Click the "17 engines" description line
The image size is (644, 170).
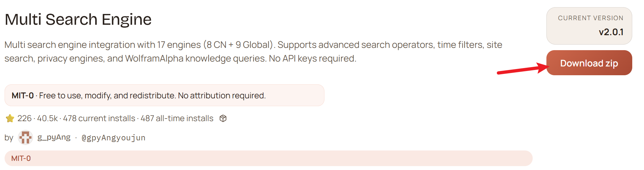tap(179, 45)
